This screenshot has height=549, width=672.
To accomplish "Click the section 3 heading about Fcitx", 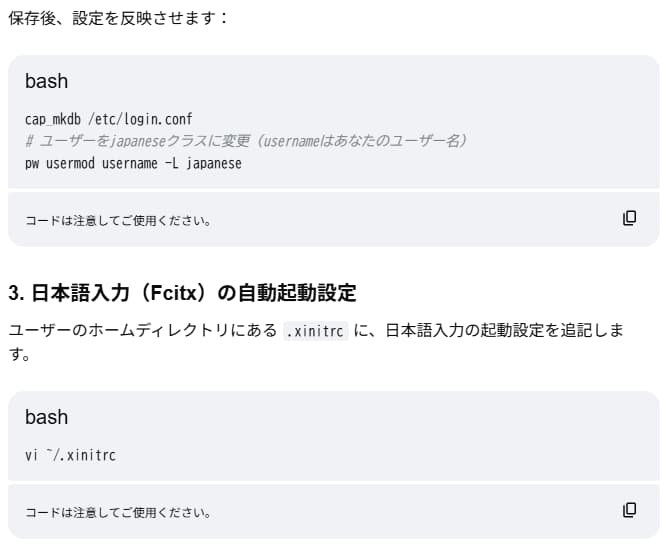I will [x=182, y=293].
